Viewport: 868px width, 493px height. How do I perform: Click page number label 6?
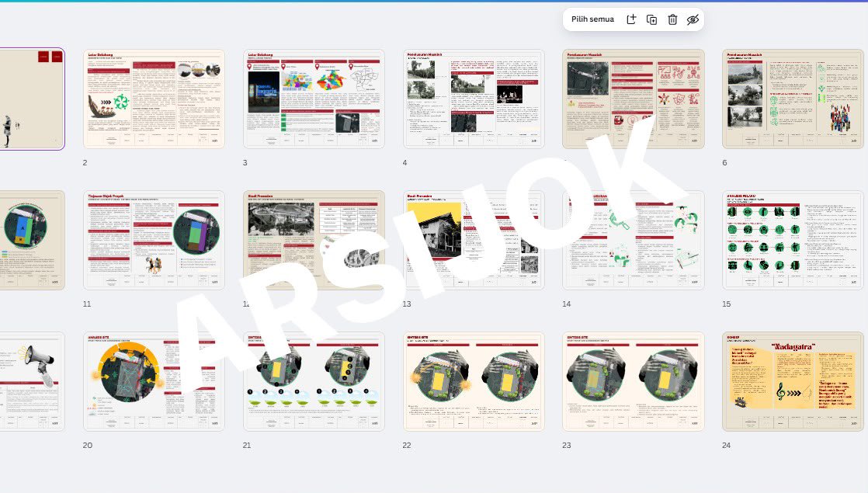[x=724, y=163]
